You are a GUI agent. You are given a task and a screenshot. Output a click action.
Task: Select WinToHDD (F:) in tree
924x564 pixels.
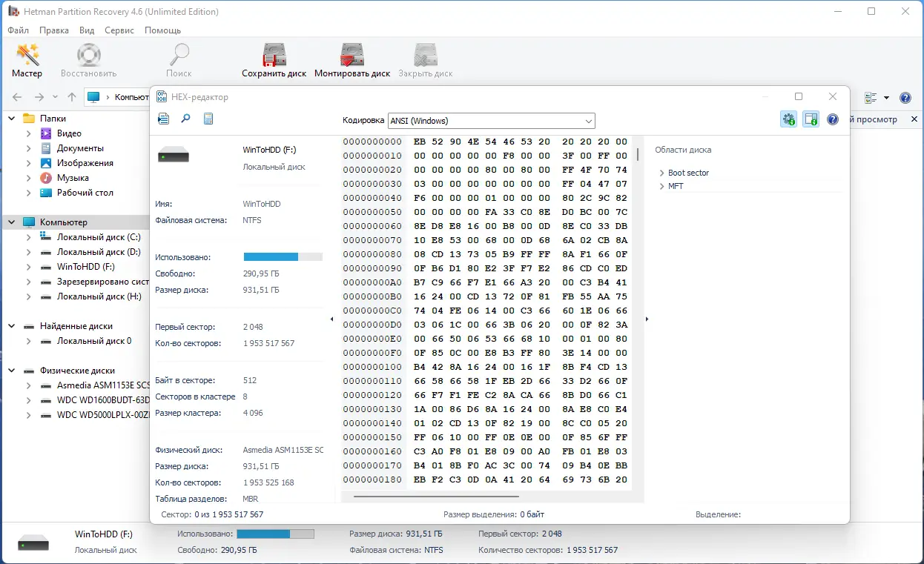pyautogui.click(x=86, y=267)
